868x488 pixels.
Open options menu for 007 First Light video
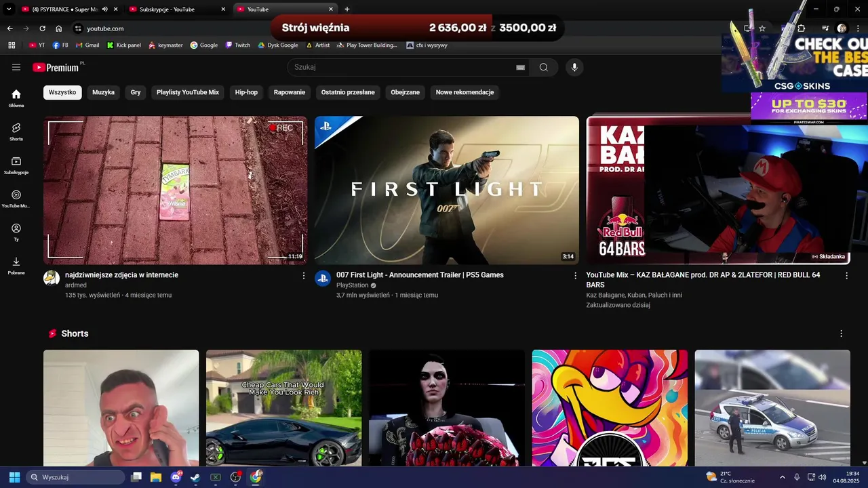(x=575, y=276)
